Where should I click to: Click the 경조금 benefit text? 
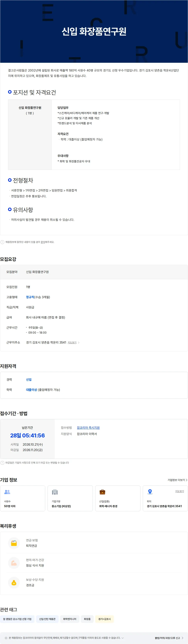click(30, 585)
